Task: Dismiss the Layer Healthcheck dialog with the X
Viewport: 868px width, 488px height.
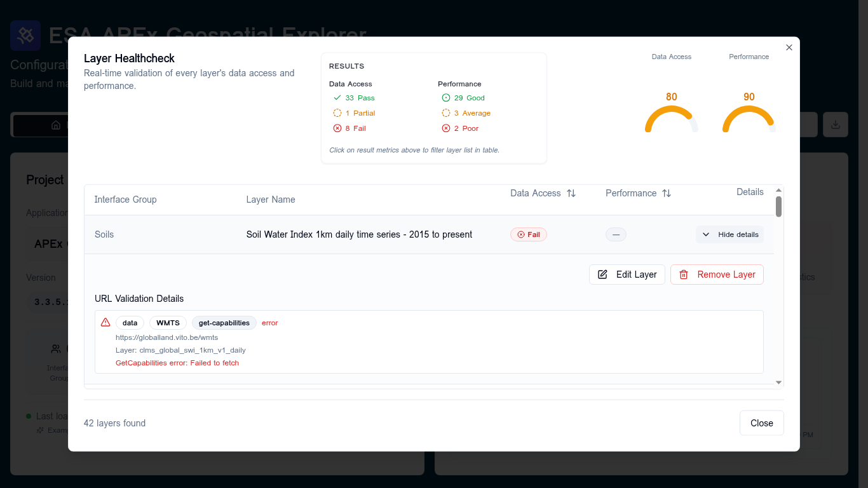Action: pyautogui.click(x=789, y=48)
